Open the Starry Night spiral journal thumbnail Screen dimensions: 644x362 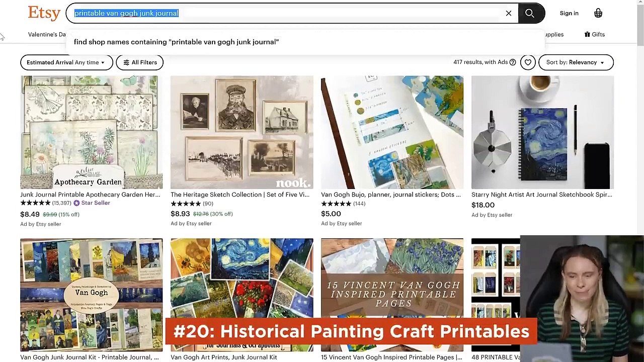tap(542, 132)
